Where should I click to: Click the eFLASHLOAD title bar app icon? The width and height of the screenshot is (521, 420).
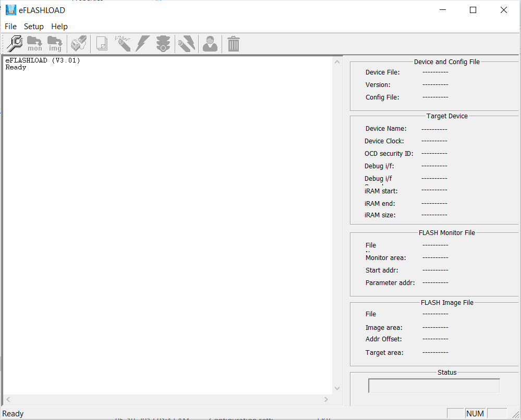click(11, 10)
